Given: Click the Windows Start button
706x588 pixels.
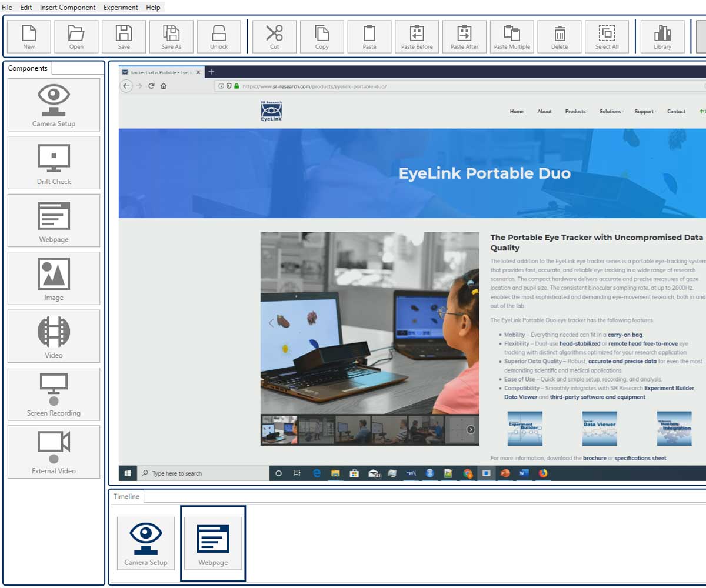Looking at the screenshot, I should [x=126, y=473].
